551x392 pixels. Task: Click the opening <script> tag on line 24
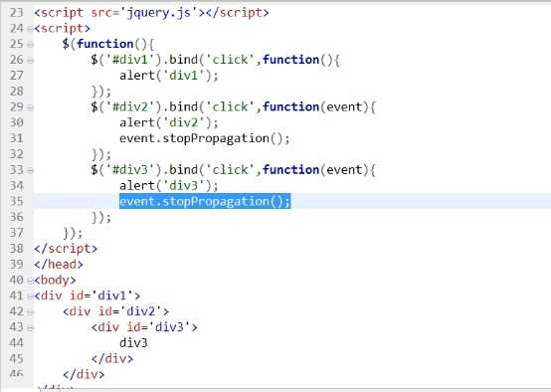pos(63,28)
